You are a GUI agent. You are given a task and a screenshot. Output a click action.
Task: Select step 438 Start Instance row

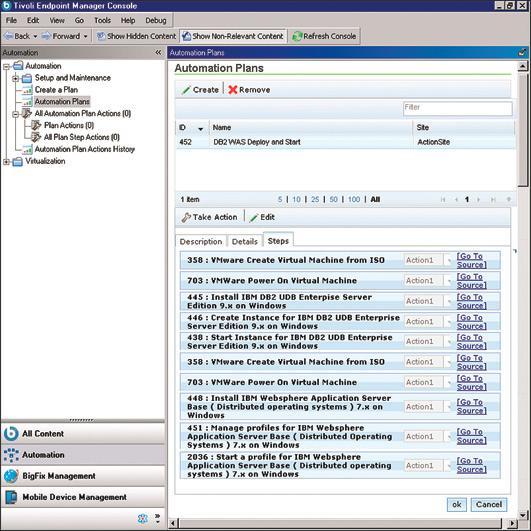coord(340,342)
